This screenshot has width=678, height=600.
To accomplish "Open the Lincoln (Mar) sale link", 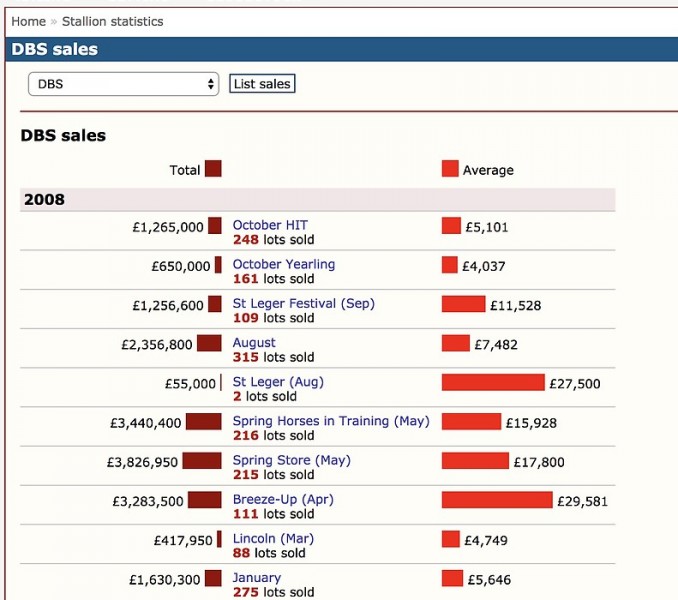I will (273, 538).
